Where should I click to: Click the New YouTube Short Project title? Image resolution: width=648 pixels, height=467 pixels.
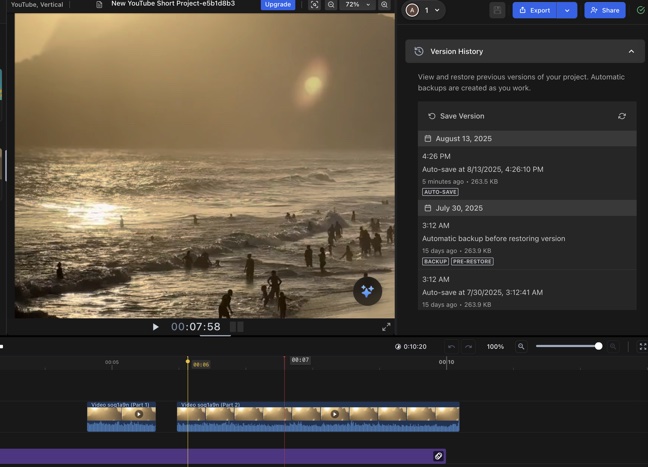tap(173, 4)
